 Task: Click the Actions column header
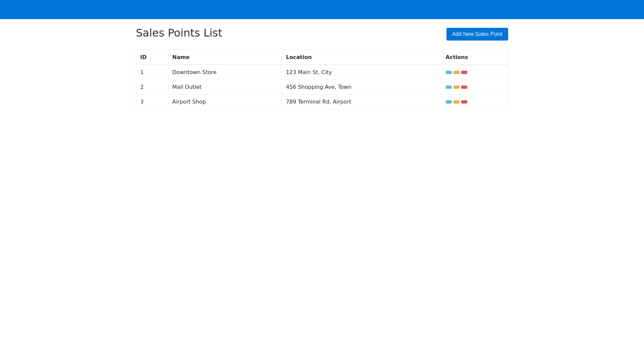pos(457,57)
